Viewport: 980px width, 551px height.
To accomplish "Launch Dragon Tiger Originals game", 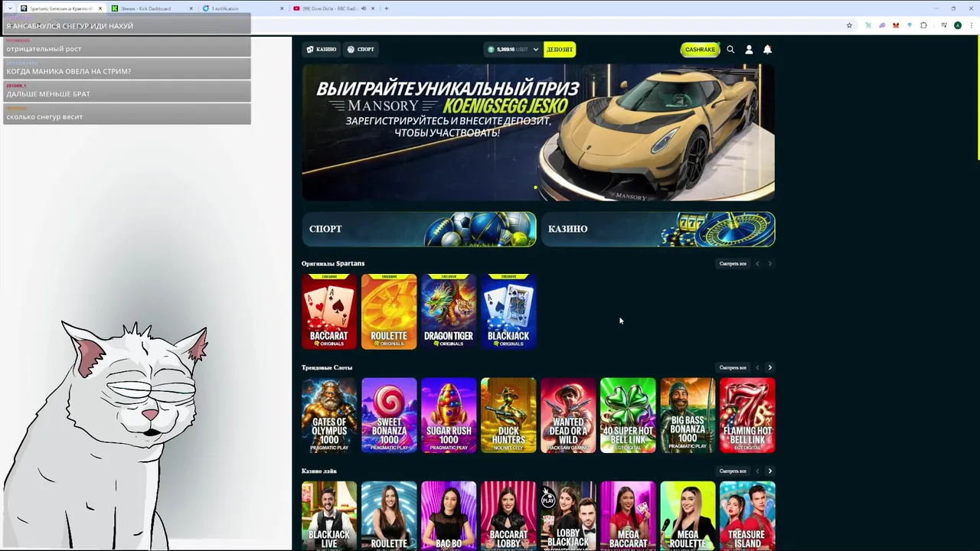I will [x=449, y=311].
